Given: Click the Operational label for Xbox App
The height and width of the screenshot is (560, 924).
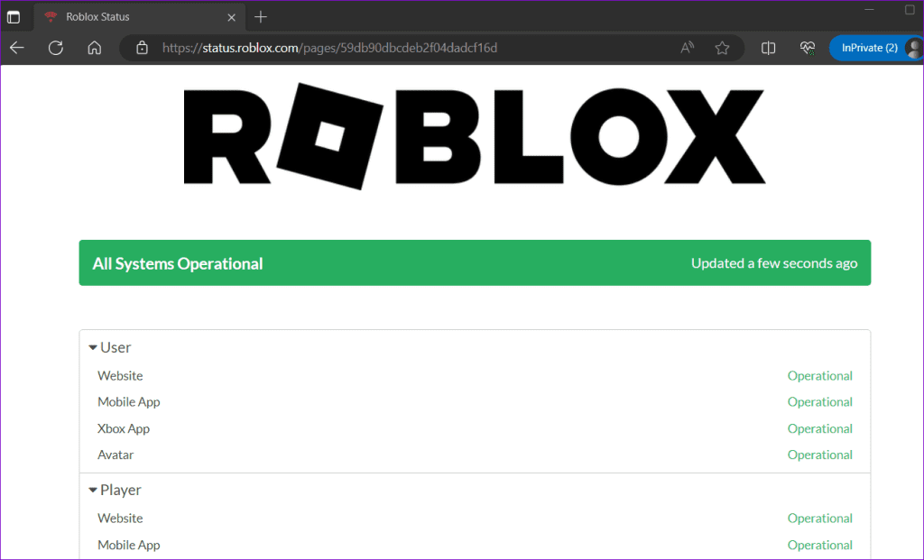Looking at the screenshot, I should click(x=819, y=428).
